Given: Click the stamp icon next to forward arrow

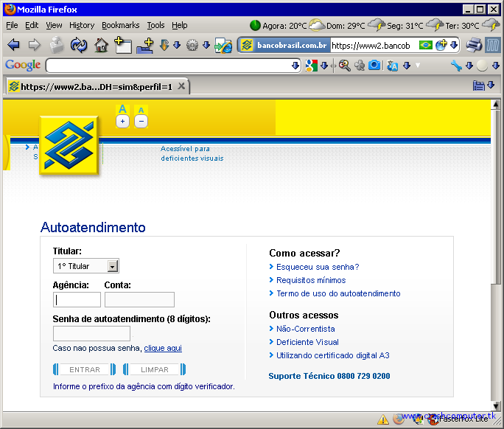Looking at the screenshot, I should point(57,45).
